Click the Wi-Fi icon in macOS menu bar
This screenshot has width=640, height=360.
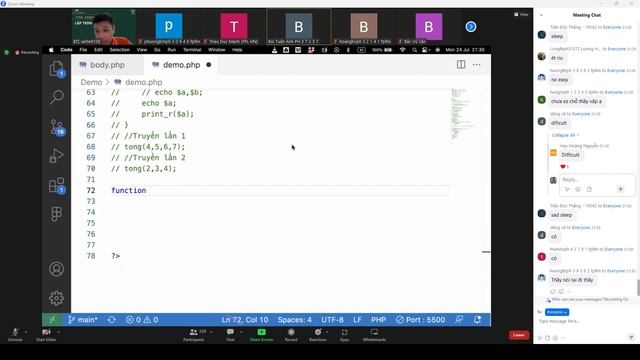[x=402, y=50]
